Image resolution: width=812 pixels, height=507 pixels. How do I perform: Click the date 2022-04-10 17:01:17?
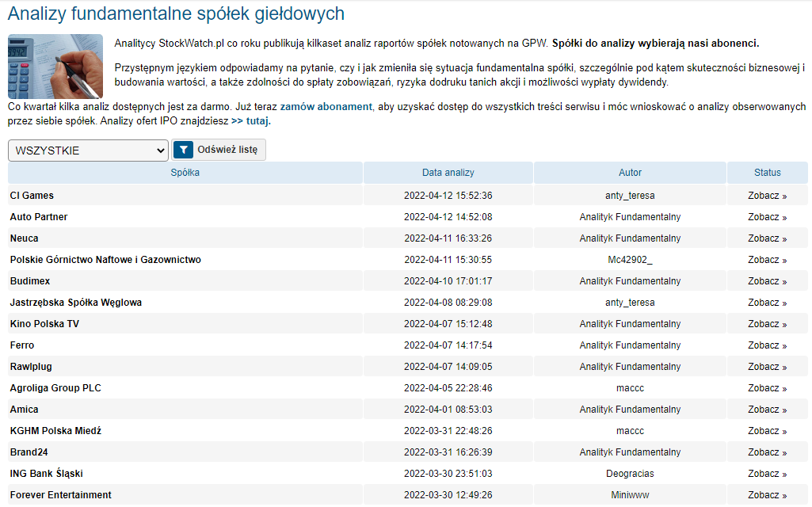click(448, 281)
